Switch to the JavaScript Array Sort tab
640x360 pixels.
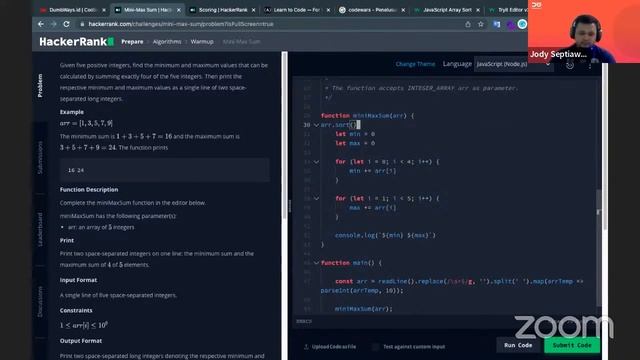447,10
